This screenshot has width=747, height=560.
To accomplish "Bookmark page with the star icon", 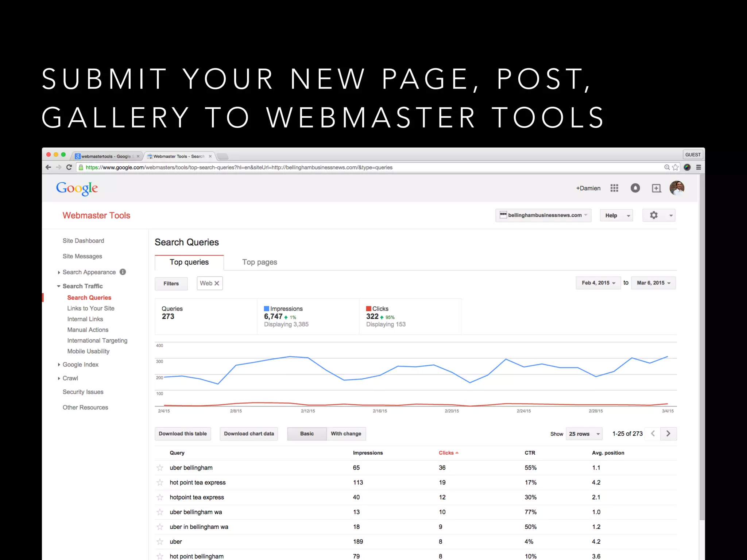I will coord(676,167).
